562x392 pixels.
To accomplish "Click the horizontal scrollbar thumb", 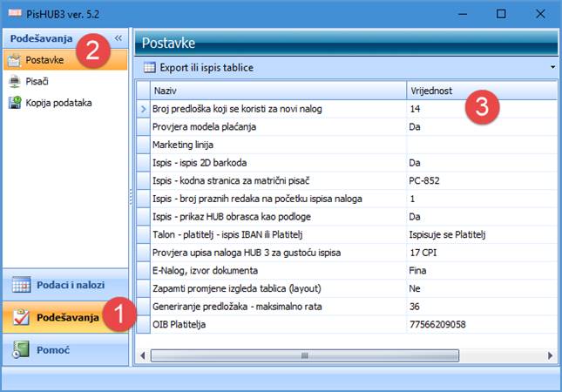I will click(x=305, y=355).
